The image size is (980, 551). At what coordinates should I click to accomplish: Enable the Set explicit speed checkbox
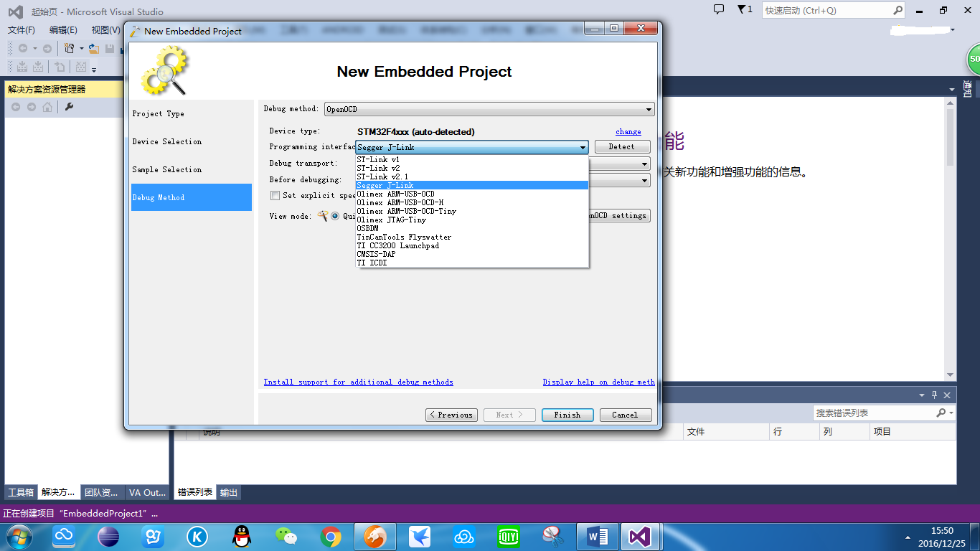pos(275,195)
